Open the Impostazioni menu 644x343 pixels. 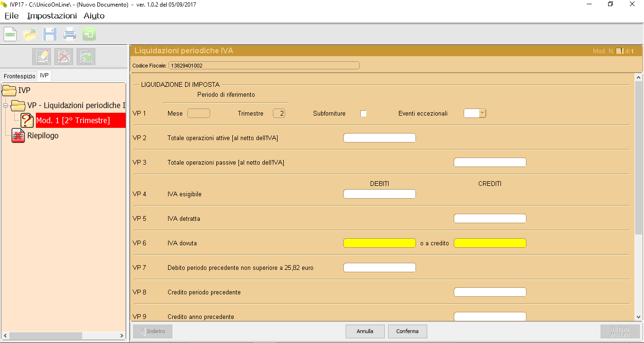(x=52, y=16)
